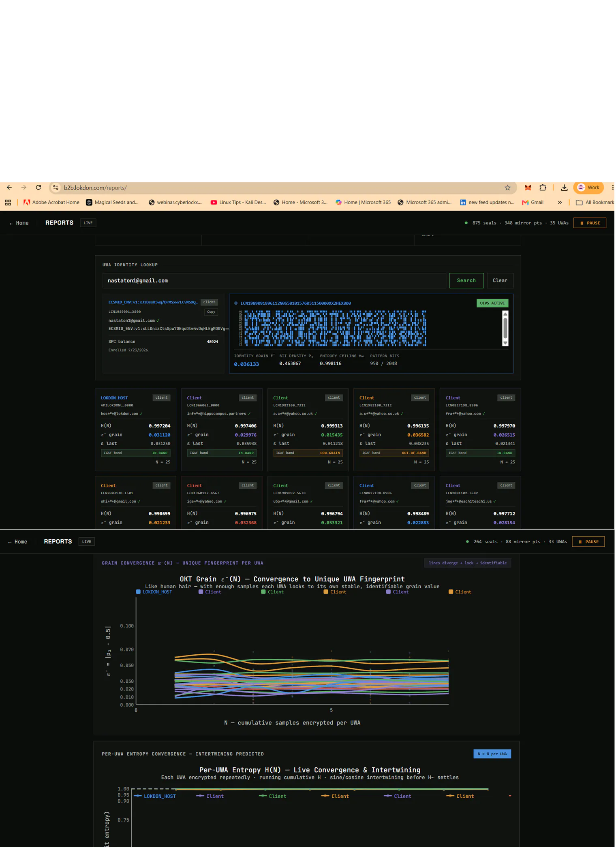Pause the feed in the 875 seals header
Image resolution: width=616 pixels, height=848 pixels.
(590, 223)
